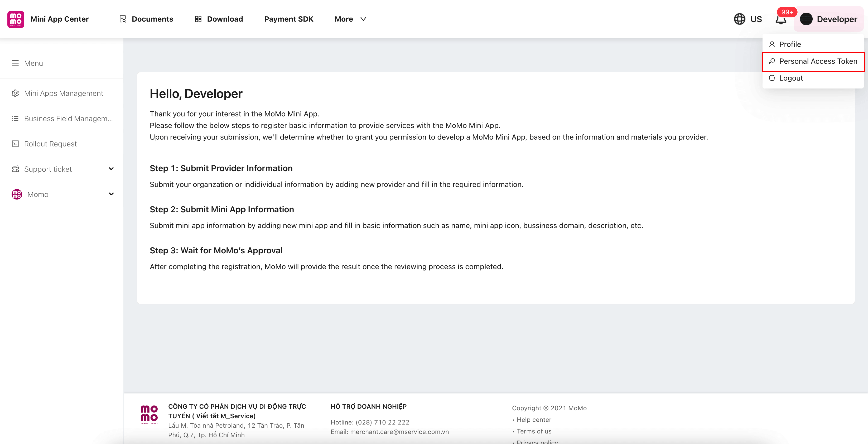The image size is (868, 444).
Task: Click the Support ticket icon
Action: (x=15, y=169)
